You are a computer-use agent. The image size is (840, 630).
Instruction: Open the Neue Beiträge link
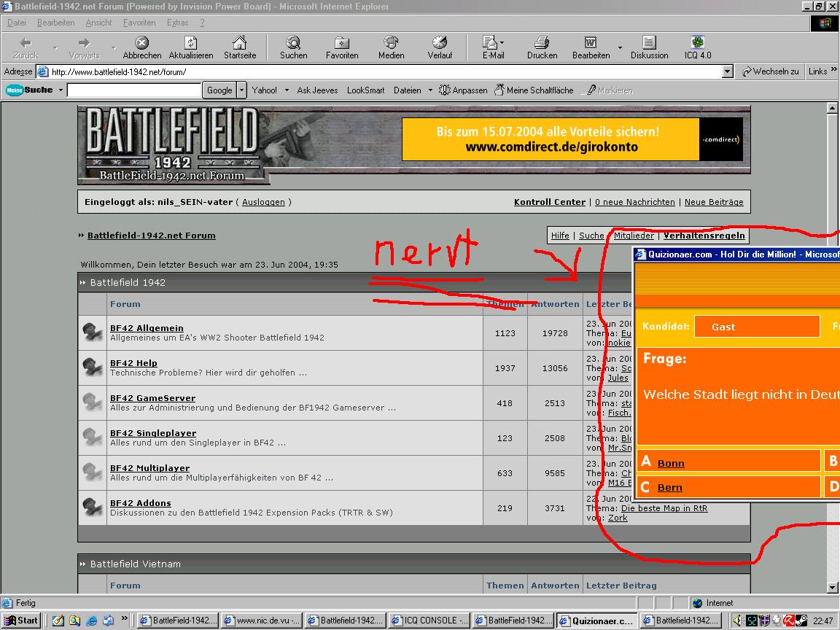714,202
